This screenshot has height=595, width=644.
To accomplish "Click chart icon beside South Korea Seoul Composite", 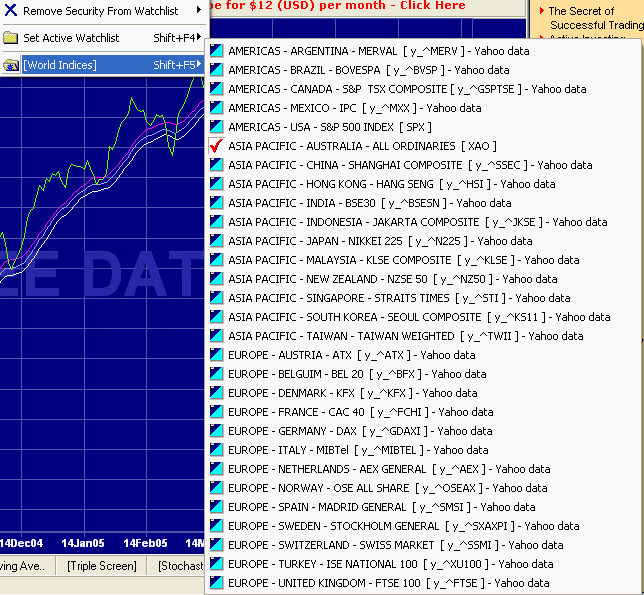I will (x=216, y=317).
